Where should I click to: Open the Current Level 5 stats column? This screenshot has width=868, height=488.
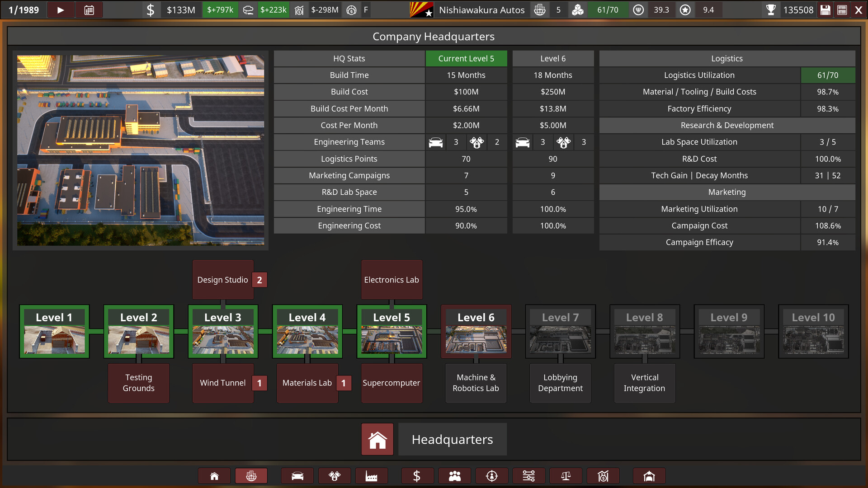pyautogui.click(x=466, y=58)
